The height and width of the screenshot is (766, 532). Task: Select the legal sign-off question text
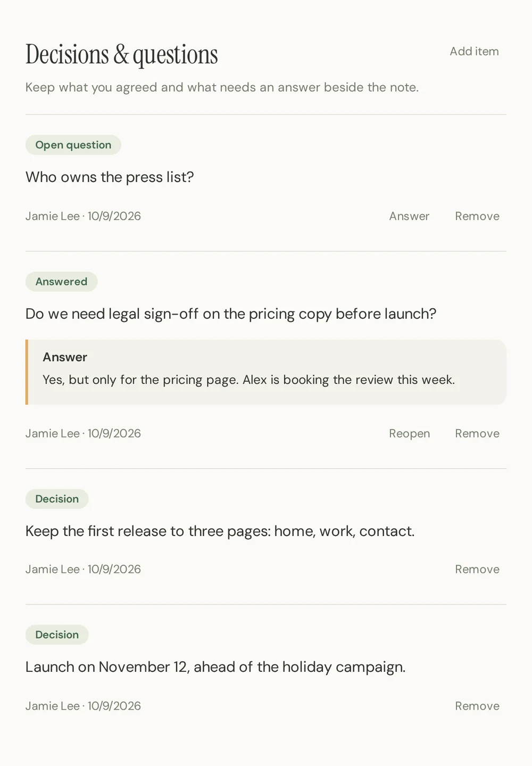[231, 314]
